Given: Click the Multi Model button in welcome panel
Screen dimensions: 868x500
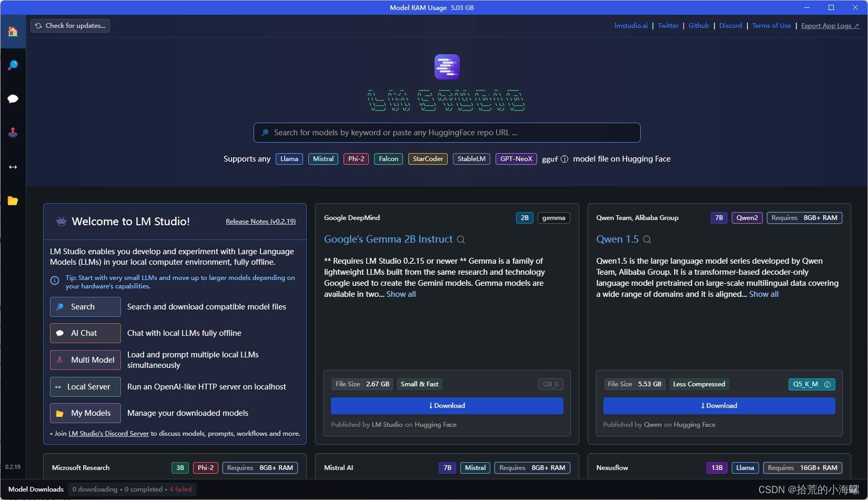Looking at the screenshot, I should (x=85, y=360).
